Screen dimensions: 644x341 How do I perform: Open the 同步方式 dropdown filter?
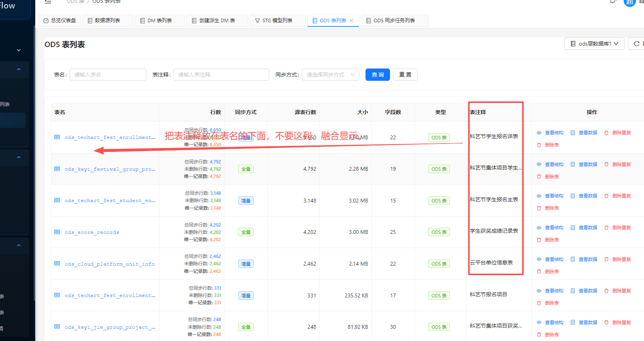[x=330, y=75]
